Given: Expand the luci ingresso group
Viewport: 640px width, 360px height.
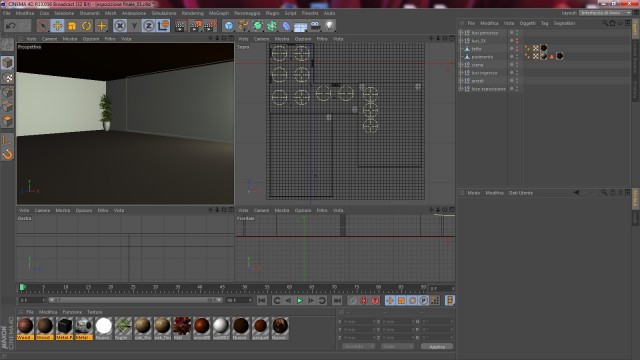Looking at the screenshot, I should [x=461, y=73].
